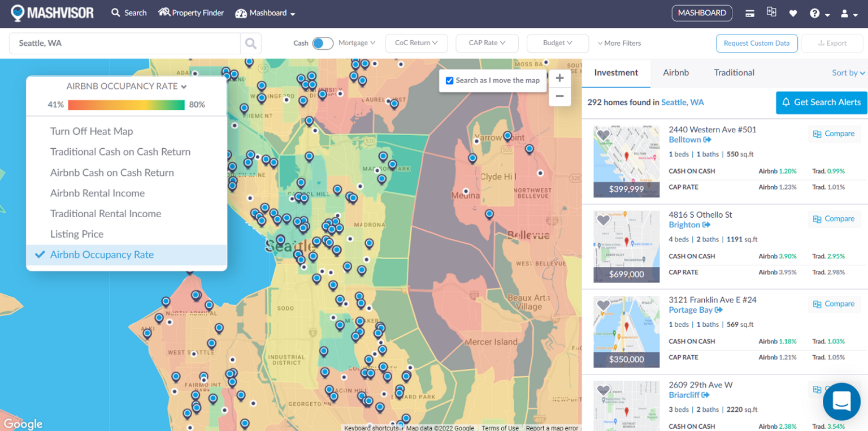The width and height of the screenshot is (868, 431).
Task: Click the occupancy rate color gradient bar
Action: coord(127,105)
